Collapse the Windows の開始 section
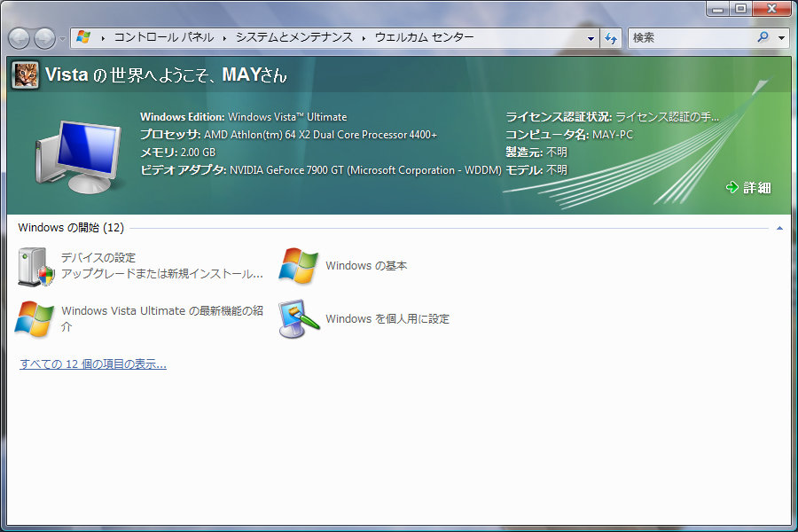The image size is (798, 532). coord(779,228)
